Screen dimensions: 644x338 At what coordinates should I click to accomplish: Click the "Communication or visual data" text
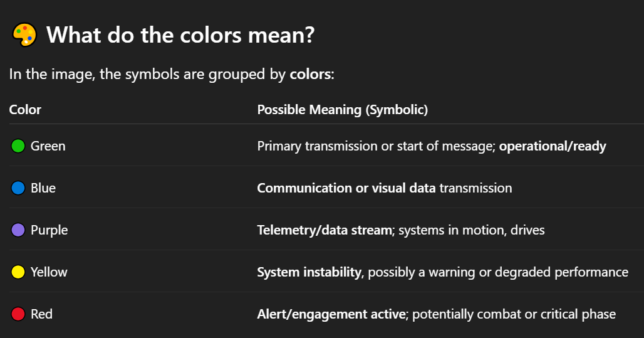(x=346, y=188)
